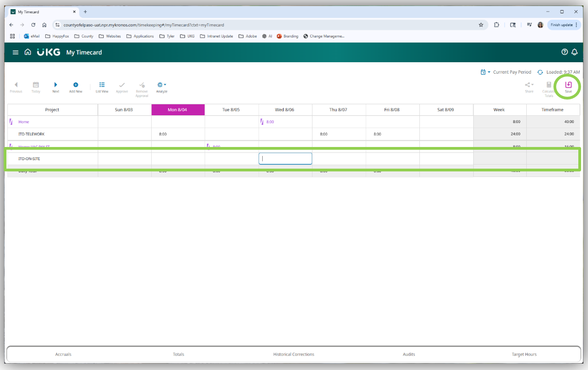Expand the Applications bookmark folder
Screen dimensions: 588x370
pyautogui.click(x=140, y=36)
